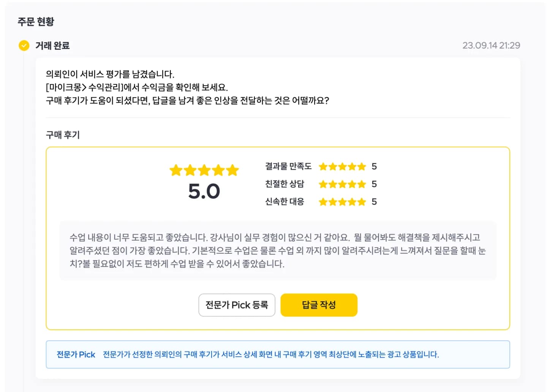Click the 의뢰인이 서비스 평가를 남겼습니다 line

pos(110,74)
